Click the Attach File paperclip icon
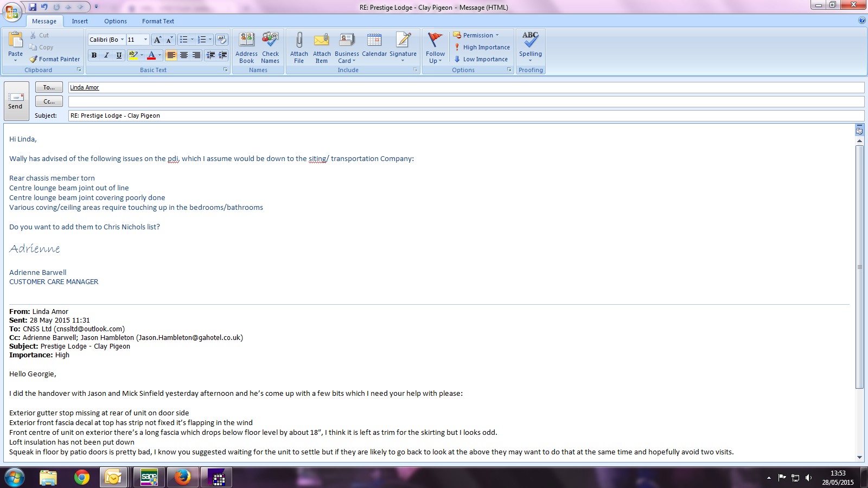 tap(299, 41)
